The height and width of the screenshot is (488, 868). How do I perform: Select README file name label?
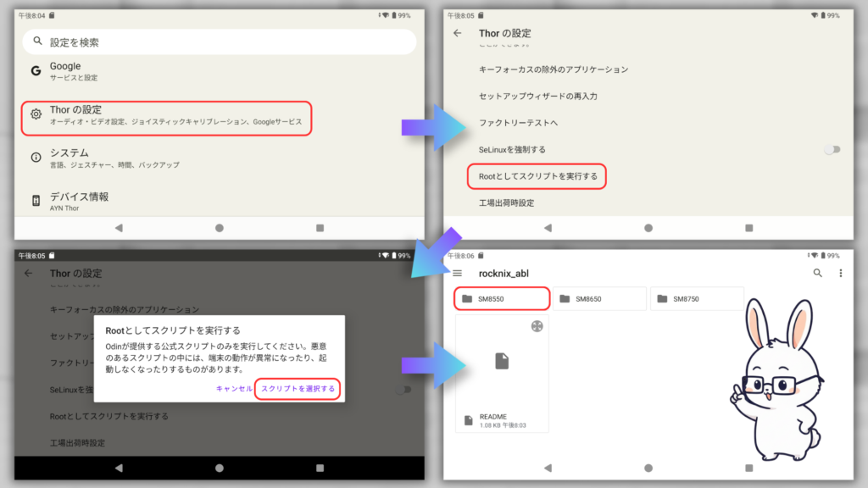tap(493, 417)
